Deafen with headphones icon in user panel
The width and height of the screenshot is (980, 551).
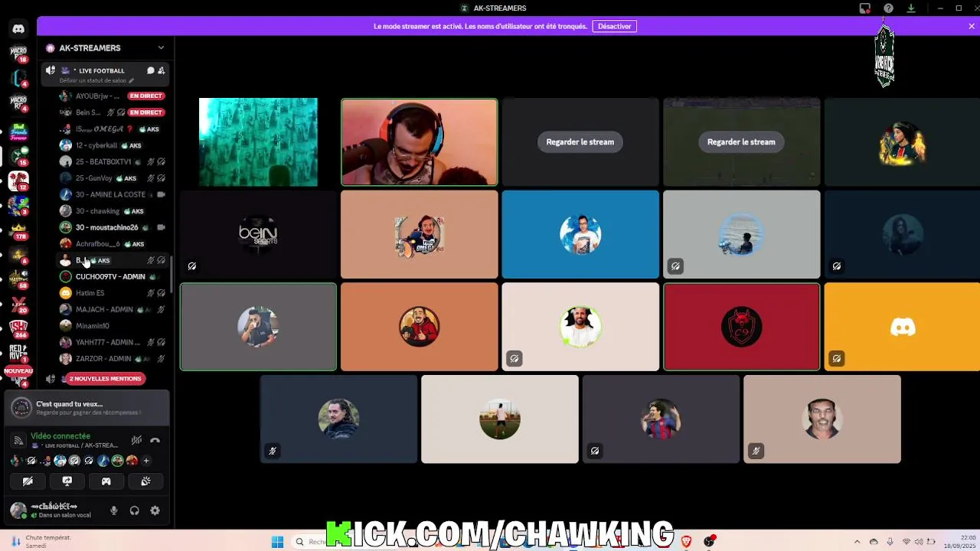tap(135, 510)
